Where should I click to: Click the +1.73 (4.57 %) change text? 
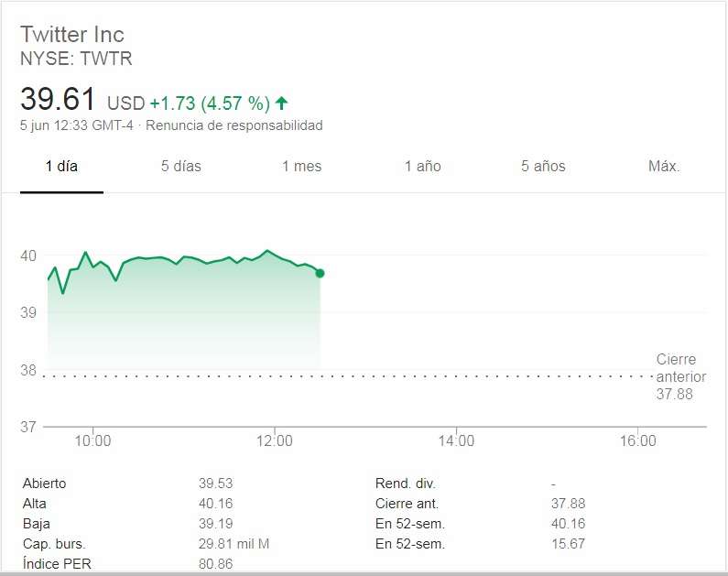pos(209,103)
